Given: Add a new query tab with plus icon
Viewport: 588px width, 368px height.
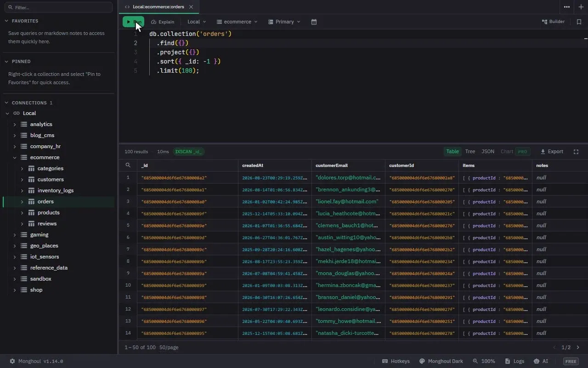Looking at the screenshot, I should coord(581,7).
